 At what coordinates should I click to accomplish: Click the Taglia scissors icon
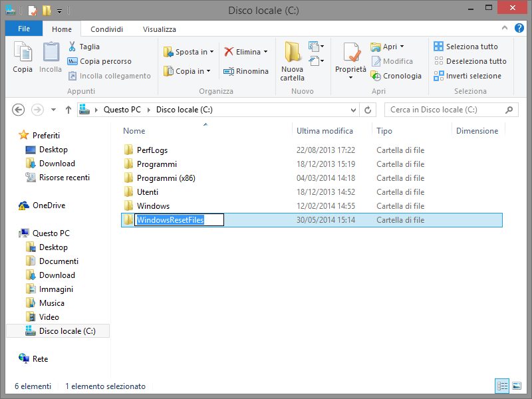coord(72,47)
